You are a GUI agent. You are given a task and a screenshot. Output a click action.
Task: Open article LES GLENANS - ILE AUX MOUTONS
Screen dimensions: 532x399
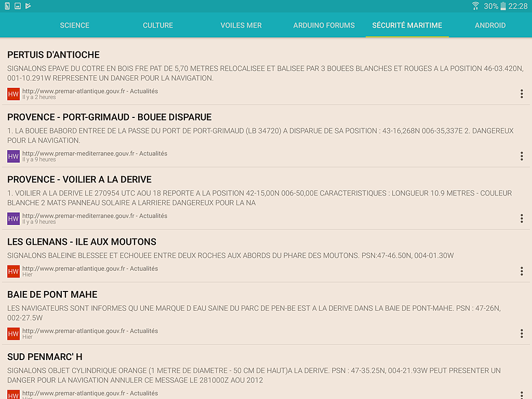coord(82,242)
